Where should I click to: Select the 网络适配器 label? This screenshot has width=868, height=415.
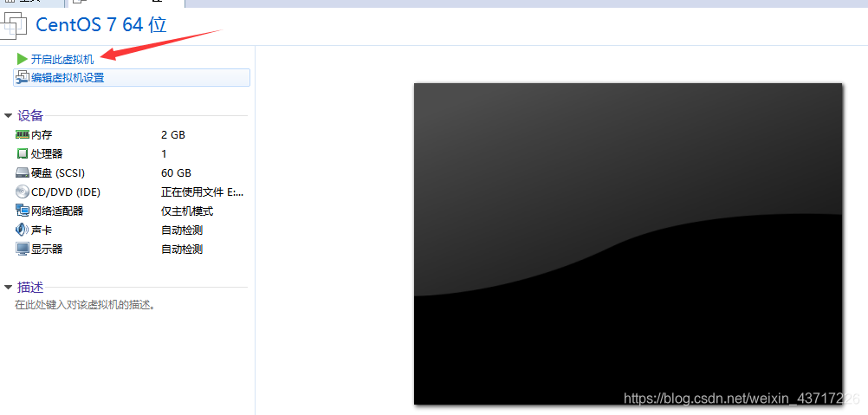point(57,211)
